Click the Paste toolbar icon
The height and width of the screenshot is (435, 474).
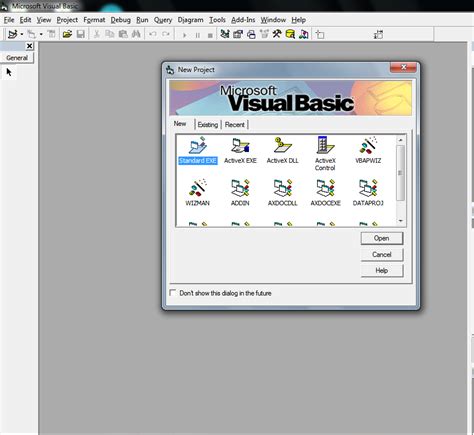123,34
